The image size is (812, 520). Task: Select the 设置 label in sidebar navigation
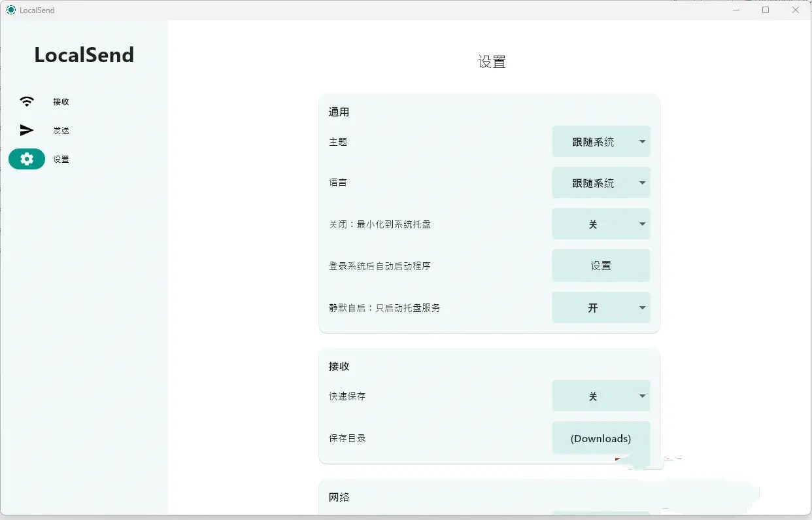[x=61, y=160]
